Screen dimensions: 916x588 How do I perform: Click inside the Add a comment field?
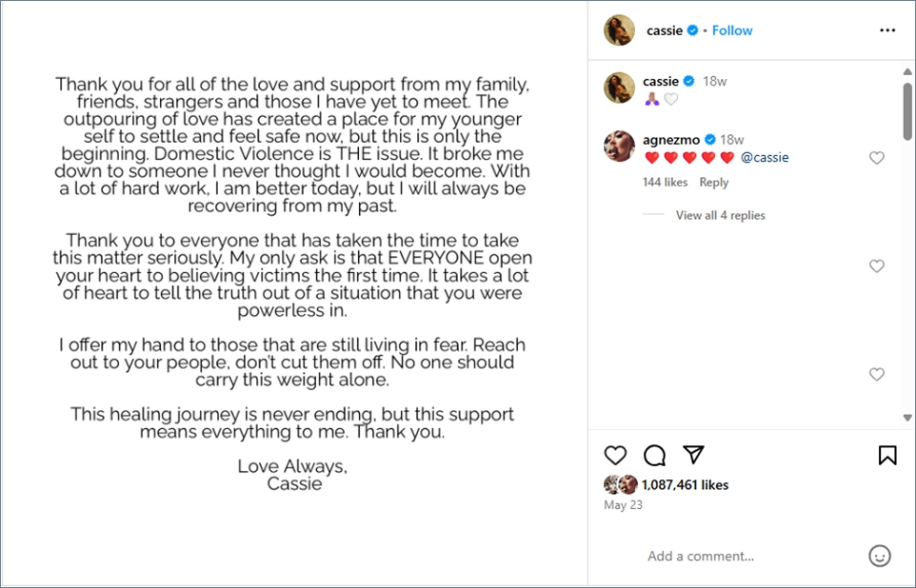[701, 556]
